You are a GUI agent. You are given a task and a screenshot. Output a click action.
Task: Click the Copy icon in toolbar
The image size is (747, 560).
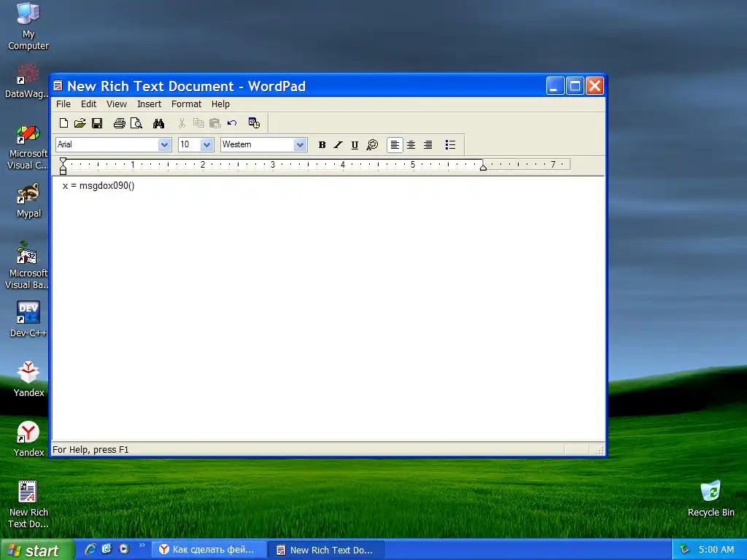(x=198, y=123)
